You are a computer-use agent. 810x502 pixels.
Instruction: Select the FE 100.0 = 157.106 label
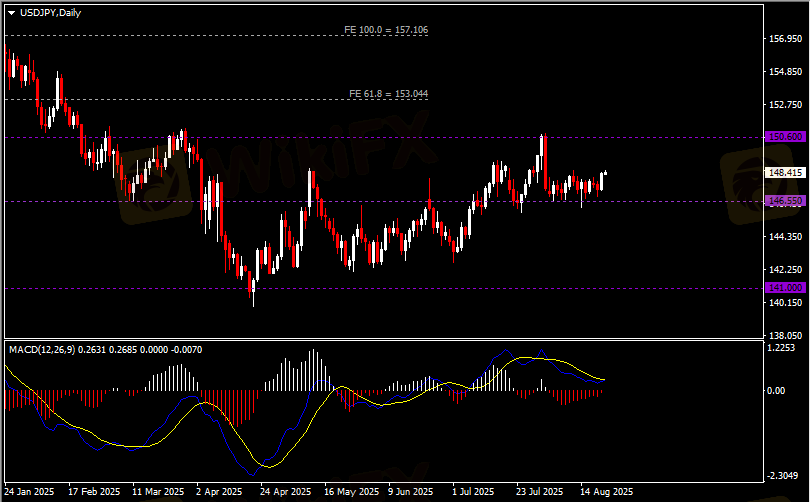pos(386,30)
